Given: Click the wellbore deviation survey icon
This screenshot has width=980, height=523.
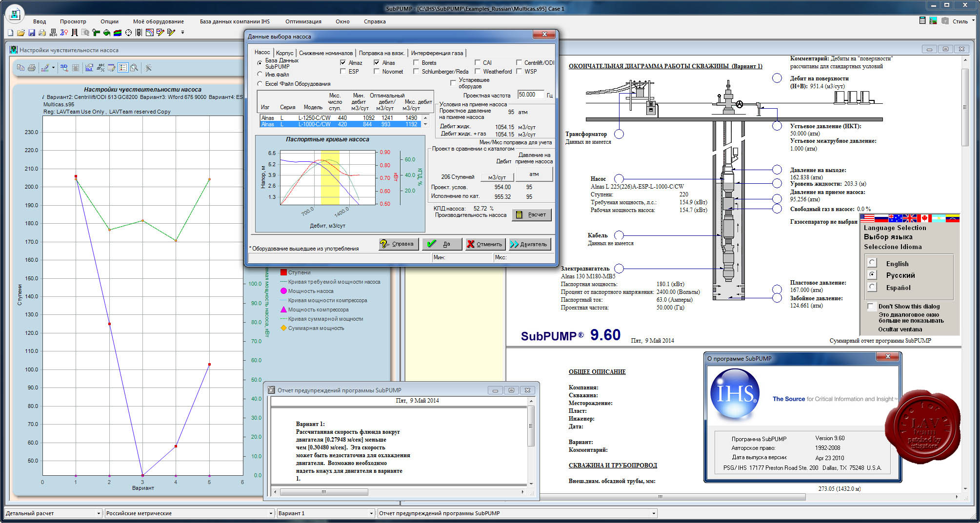Looking at the screenshot, I should pos(64,33).
